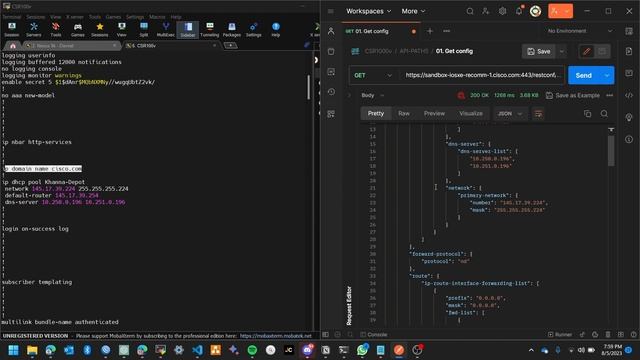640x360 pixels.
Task: Switch to comment mode icon
Action: (602, 51)
